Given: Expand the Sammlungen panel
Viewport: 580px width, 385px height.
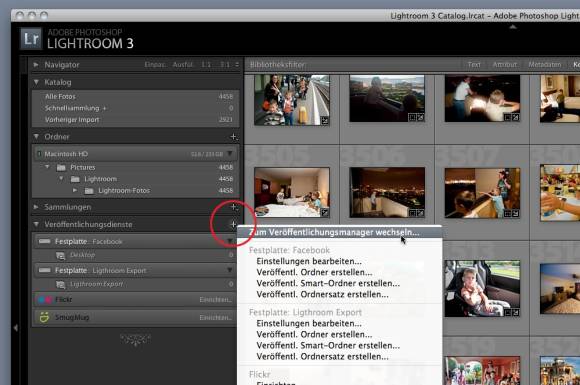Looking at the screenshot, I should tap(36, 207).
